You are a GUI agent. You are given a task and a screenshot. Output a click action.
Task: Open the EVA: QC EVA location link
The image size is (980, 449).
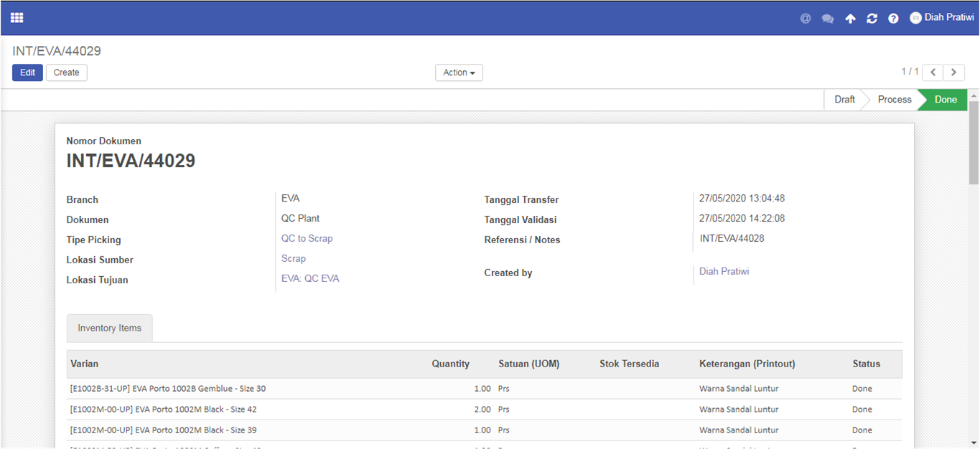point(310,278)
